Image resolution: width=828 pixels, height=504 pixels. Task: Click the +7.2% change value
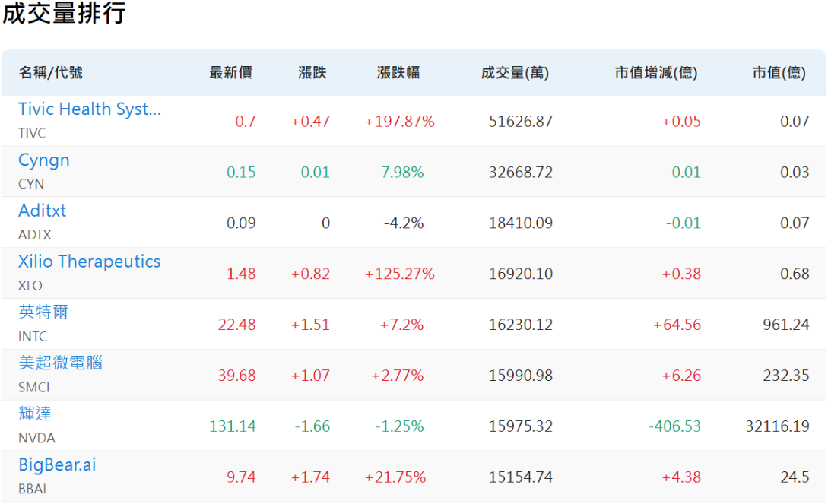402,325
